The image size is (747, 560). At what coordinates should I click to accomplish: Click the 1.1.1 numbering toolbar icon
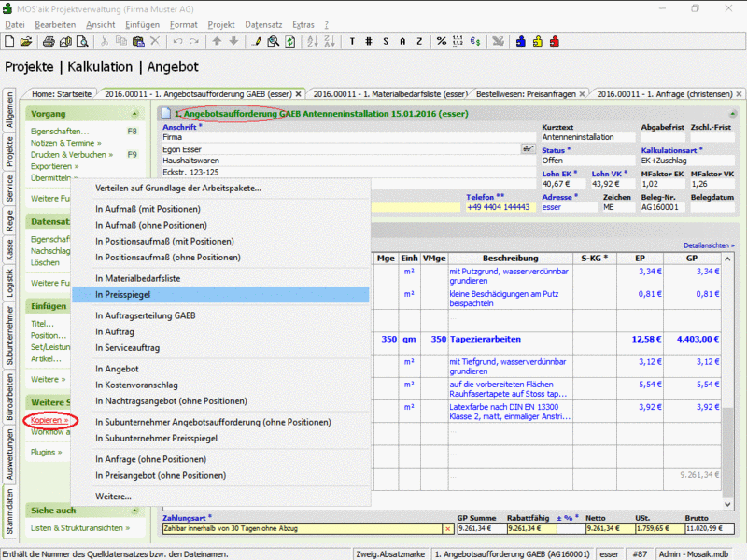(458, 41)
